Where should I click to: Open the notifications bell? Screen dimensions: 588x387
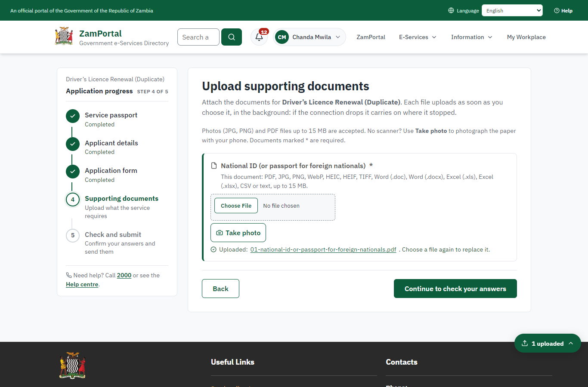pyautogui.click(x=259, y=37)
